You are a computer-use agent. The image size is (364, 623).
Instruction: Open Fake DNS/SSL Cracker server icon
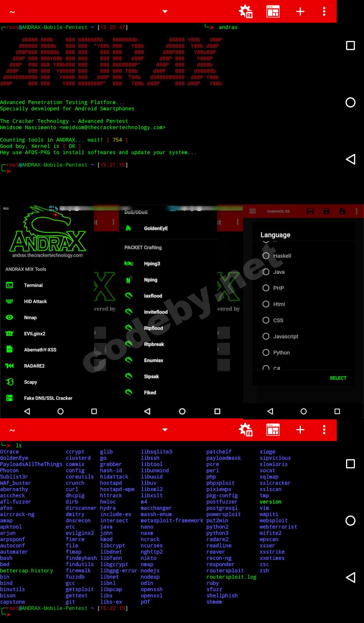[x=10, y=398]
